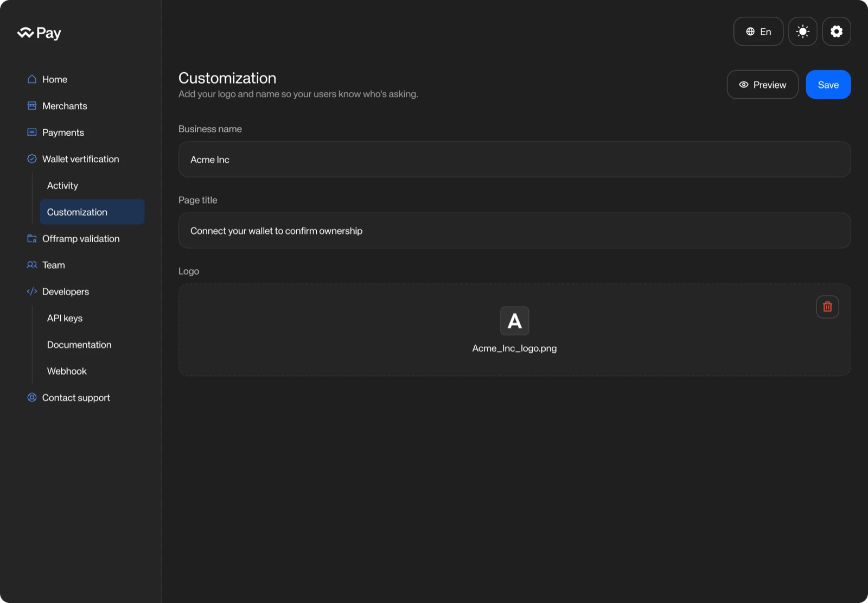Click the Payments icon in sidebar
868x603 pixels.
(x=32, y=132)
